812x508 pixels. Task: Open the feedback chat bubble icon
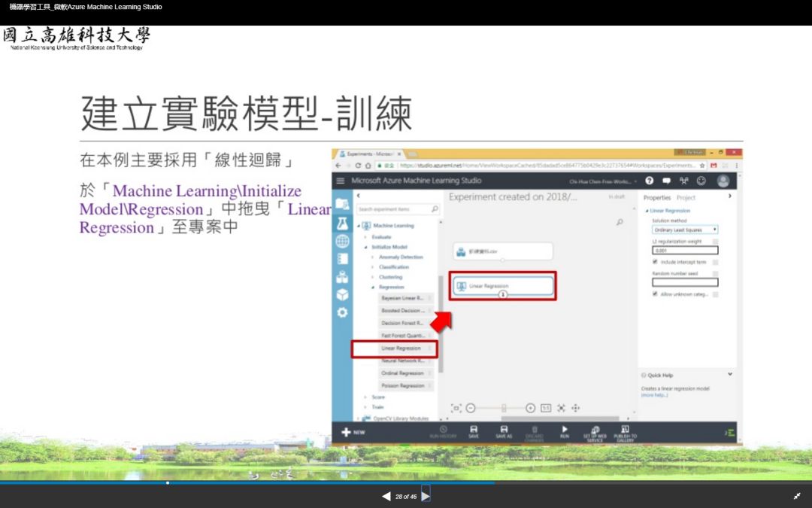[666, 181]
